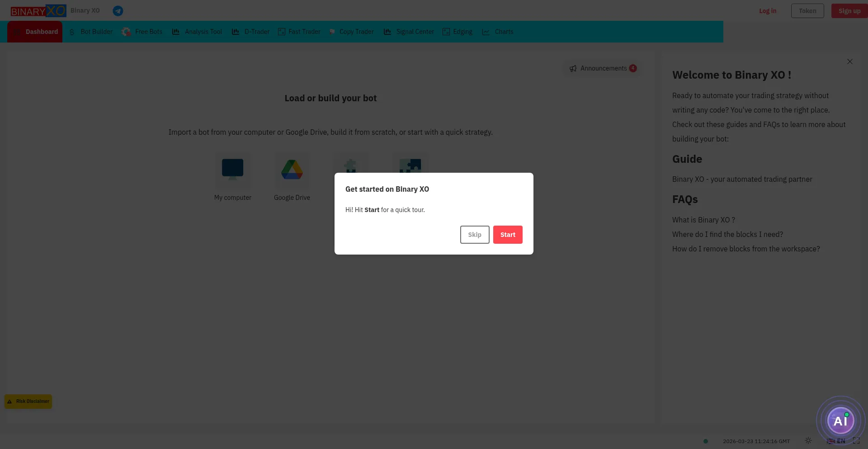Close the Welcome to Binary XO panel

coord(850,61)
